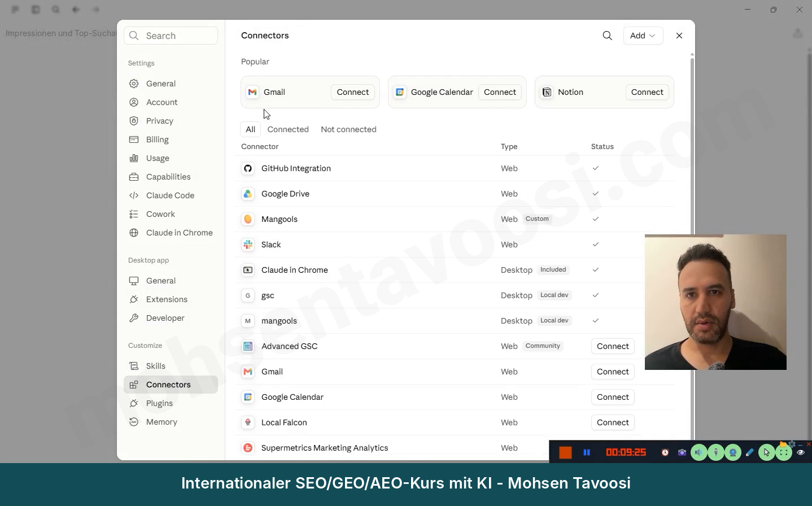The width and height of the screenshot is (812, 506).
Task: Click Connect in the Advanced GSC row
Action: [613, 346]
